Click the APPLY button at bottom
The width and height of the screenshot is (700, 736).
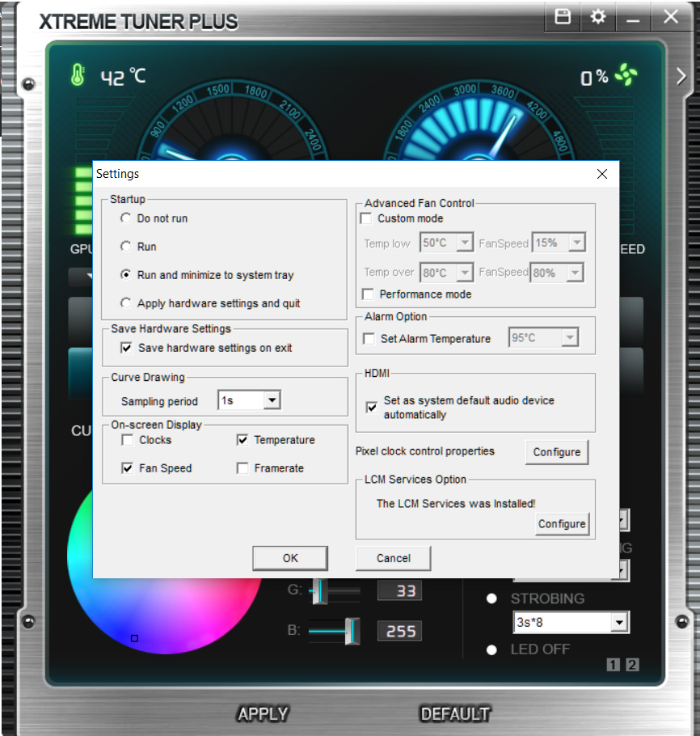263,714
